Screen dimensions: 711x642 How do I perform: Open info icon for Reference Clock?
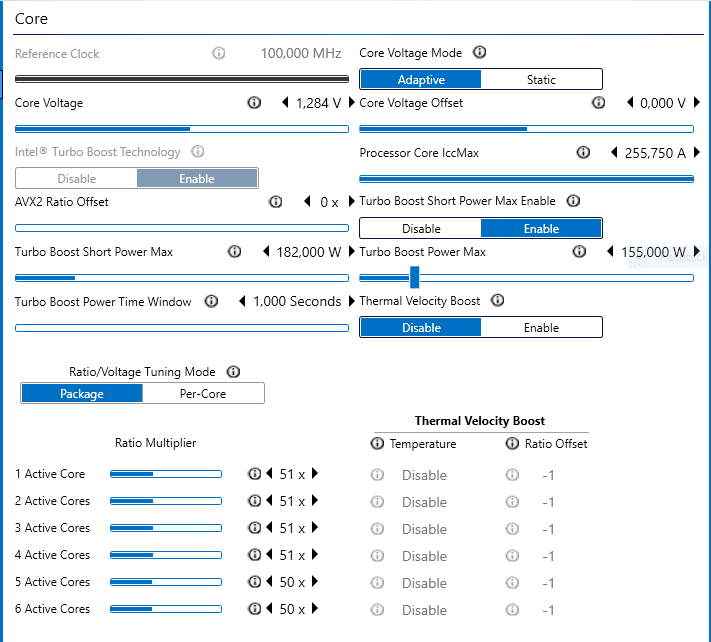click(219, 54)
